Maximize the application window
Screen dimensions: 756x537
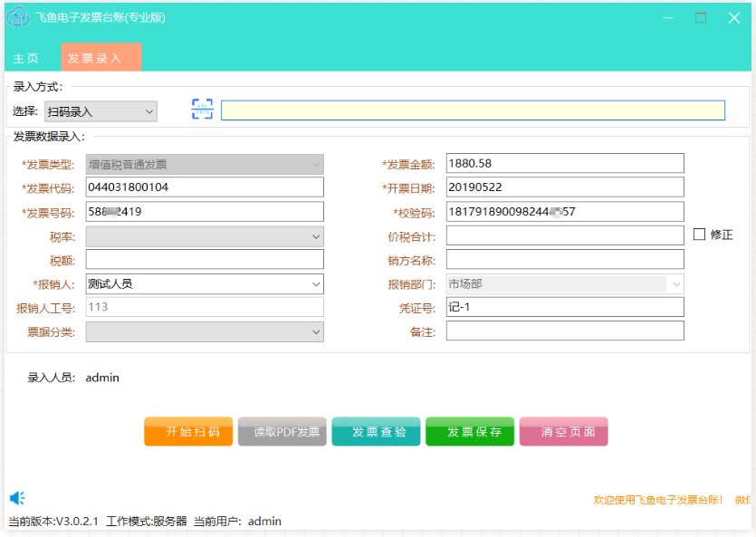(x=700, y=18)
